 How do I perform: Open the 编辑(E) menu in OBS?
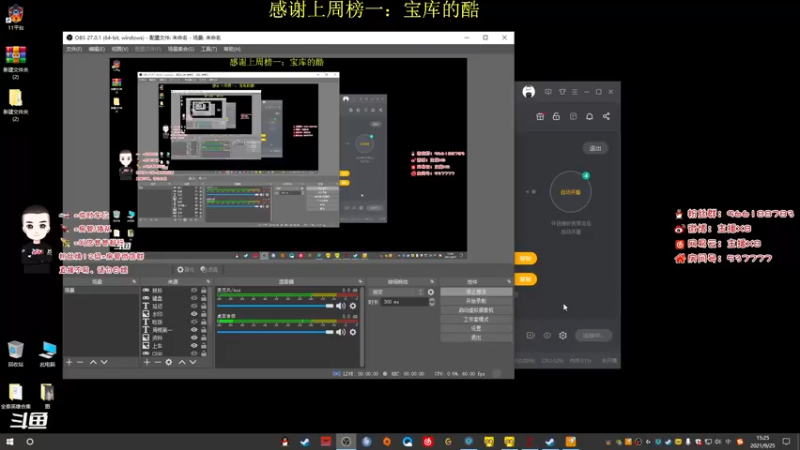96,49
